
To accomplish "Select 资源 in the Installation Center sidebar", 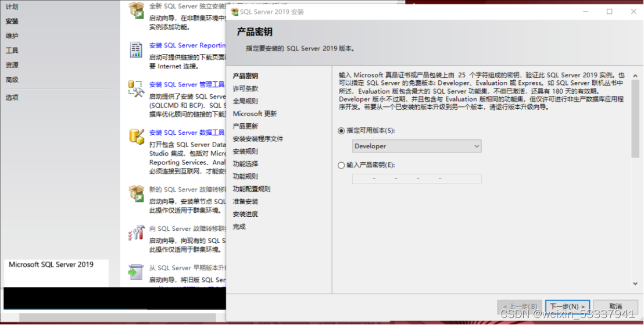I will [12, 65].
